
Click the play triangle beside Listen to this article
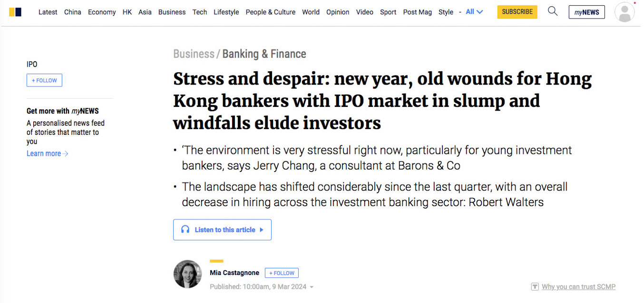point(261,230)
